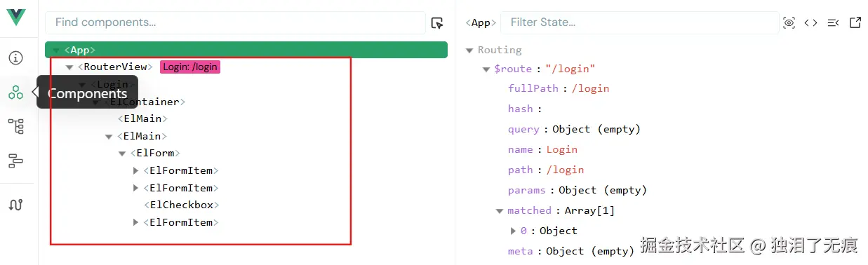Click the fullPath /login value
The image size is (868, 265).
590,88
